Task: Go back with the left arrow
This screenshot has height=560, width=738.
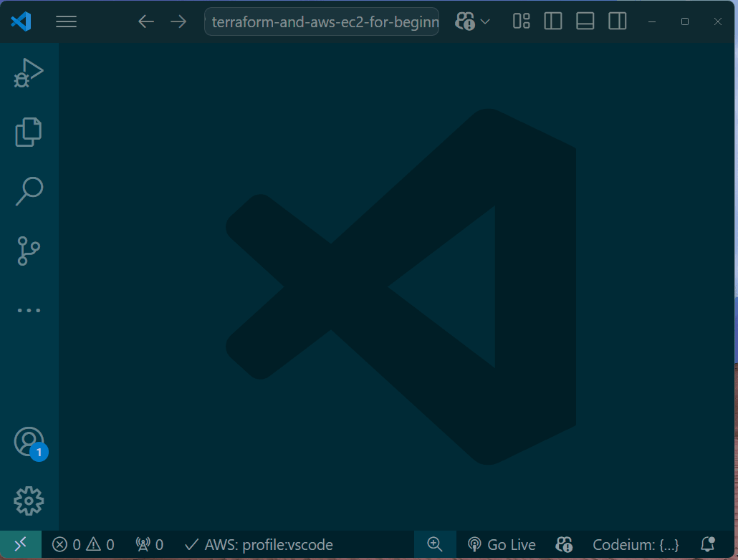Action: click(x=146, y=21)
